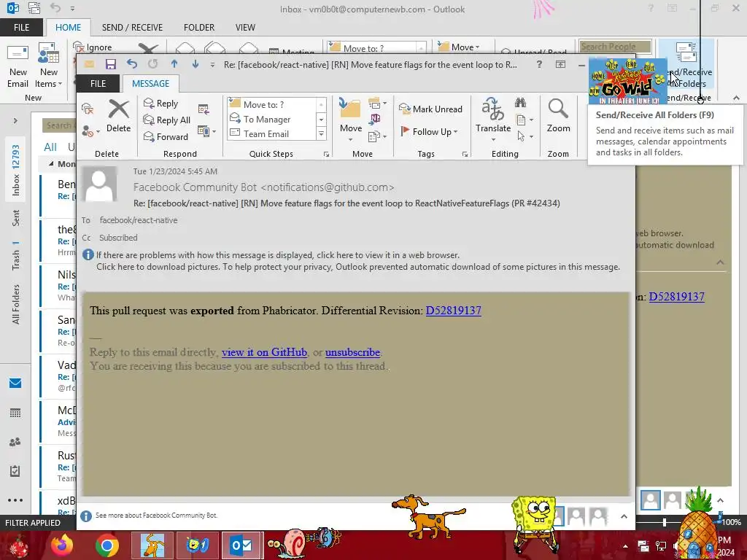
Task: Open the VIEW tab
Action: (245, 28)
